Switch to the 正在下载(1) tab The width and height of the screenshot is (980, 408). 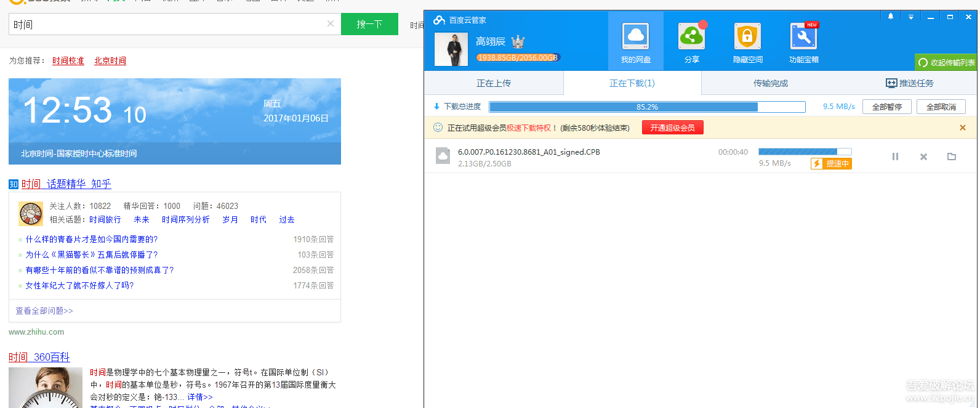click(632, 83)
